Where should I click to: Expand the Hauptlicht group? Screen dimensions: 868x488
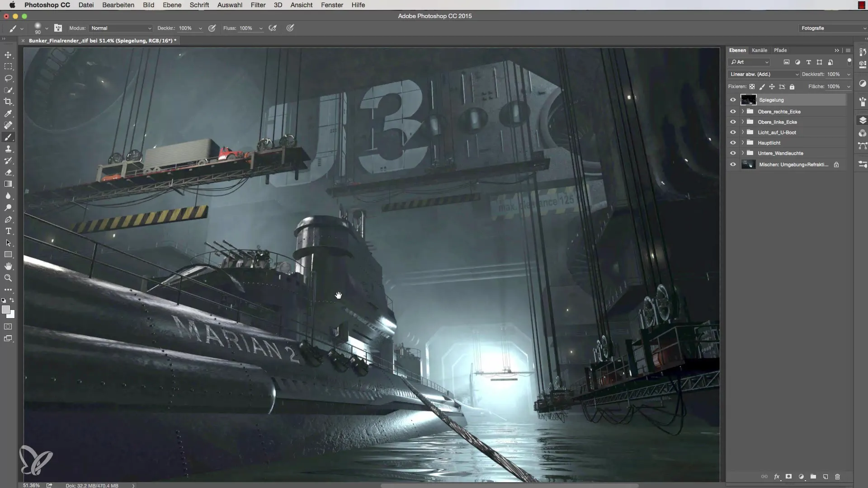click(x=742, y=143)
